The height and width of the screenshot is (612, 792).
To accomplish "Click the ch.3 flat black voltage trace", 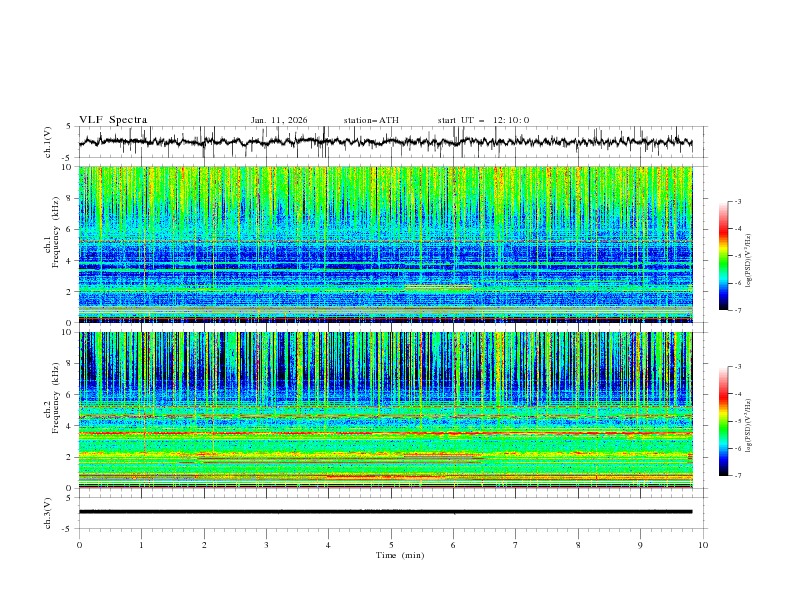I will coord(385,512).
